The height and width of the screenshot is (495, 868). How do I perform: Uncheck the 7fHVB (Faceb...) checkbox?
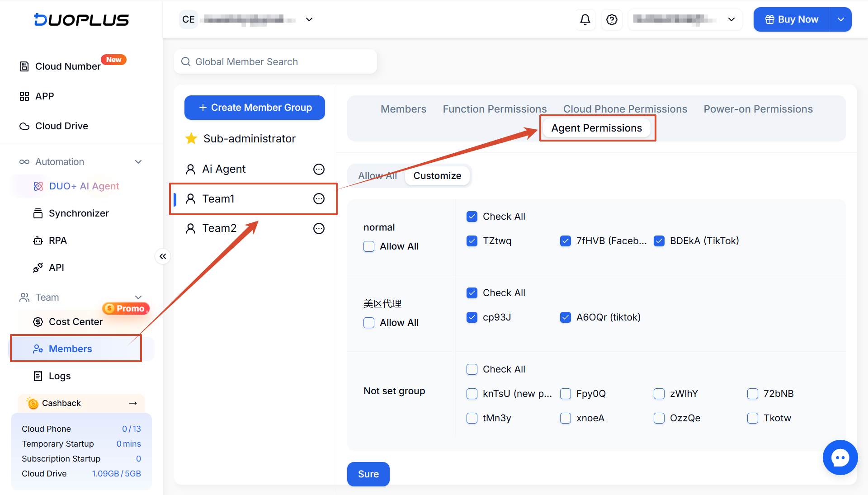click(x=566, y=241)
